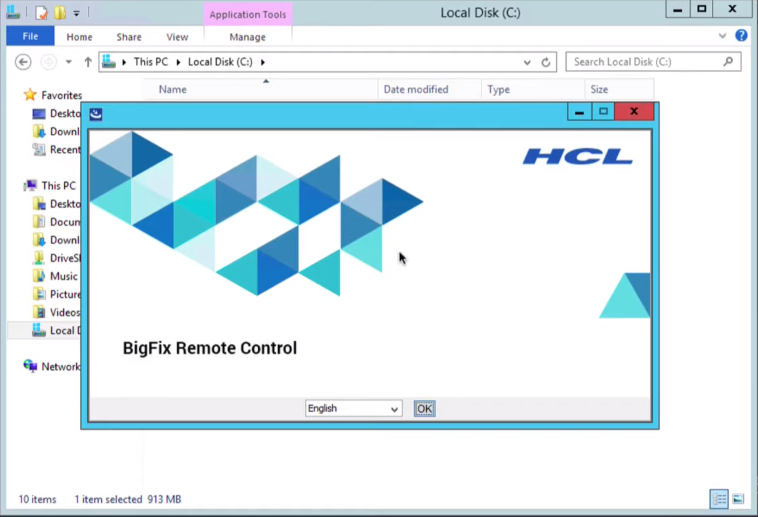Expand the ribbon with chevron arrow
Viewport: 758px width, 517px height.
click(722, 36)
